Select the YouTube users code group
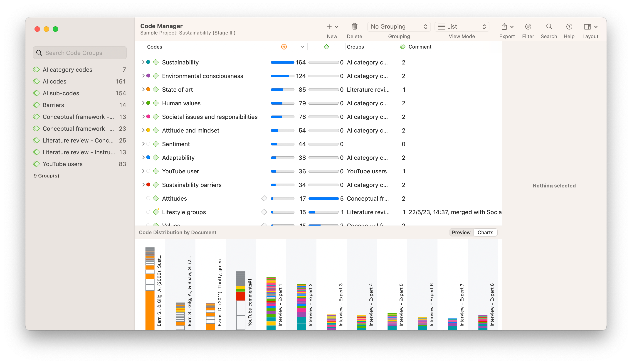This screenshot has height=364, width=632. (62, 164)
